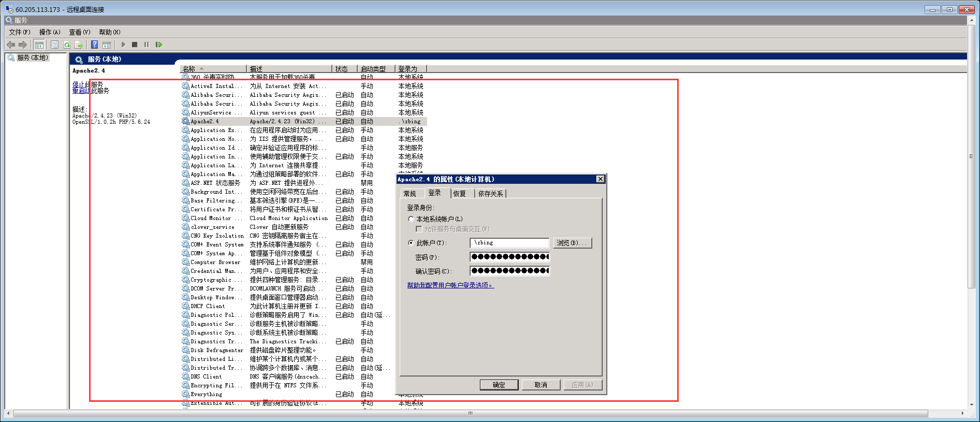The width and height of the screenshot is (980, 422).
Task: Open the Properties toolbar icon
Action: tap(54, 45)
